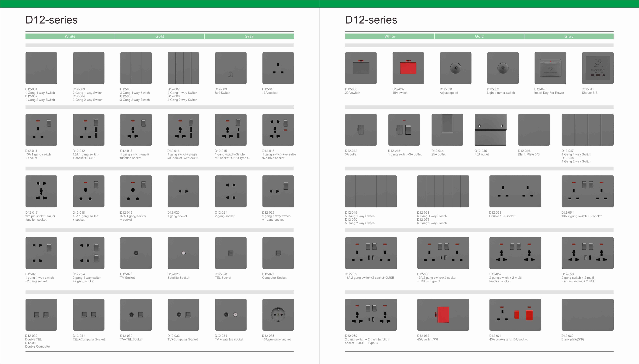Select D12-016 versatile five-hole socket image
This screenshot has width=639, height=364.
click(278, 130)
